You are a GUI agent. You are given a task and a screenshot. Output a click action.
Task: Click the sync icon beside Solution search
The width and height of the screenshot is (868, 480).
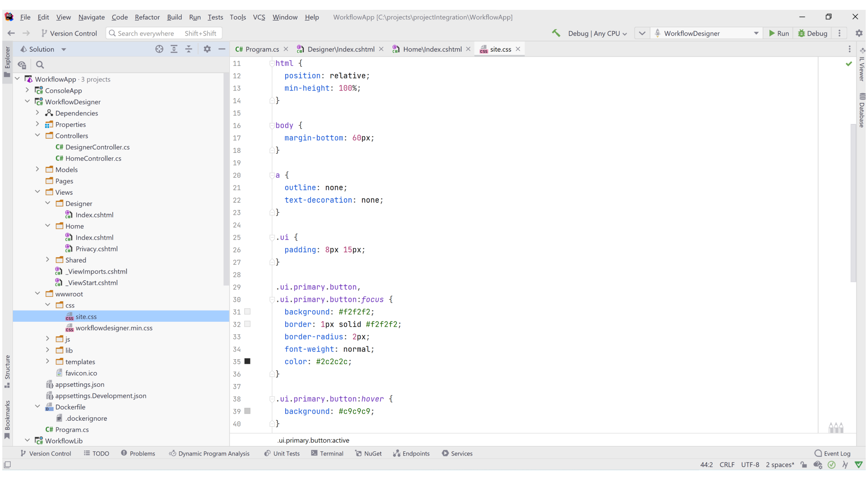[x=22, y=65]
